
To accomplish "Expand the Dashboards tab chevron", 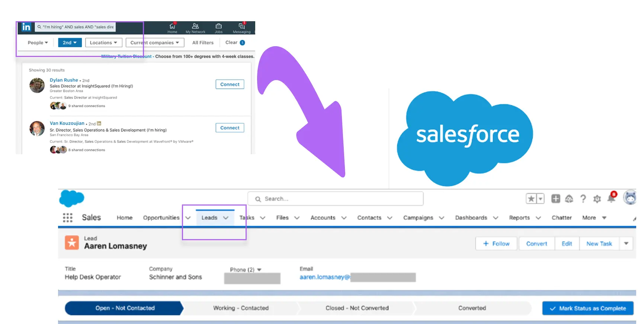I will (496, 218).
